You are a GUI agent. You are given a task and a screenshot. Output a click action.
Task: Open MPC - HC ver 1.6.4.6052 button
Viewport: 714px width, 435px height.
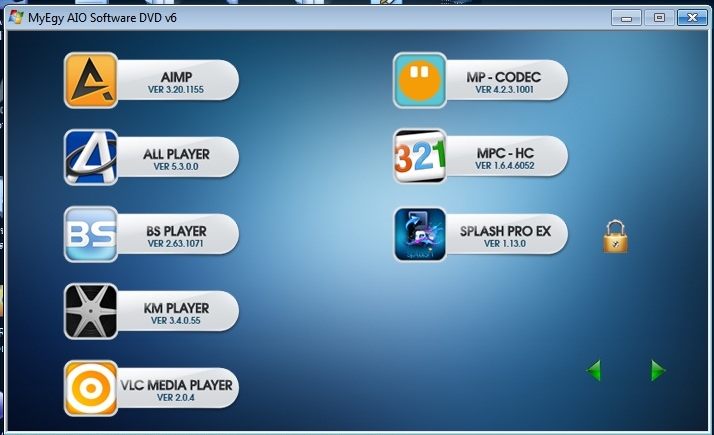click(x=506, y=157)
